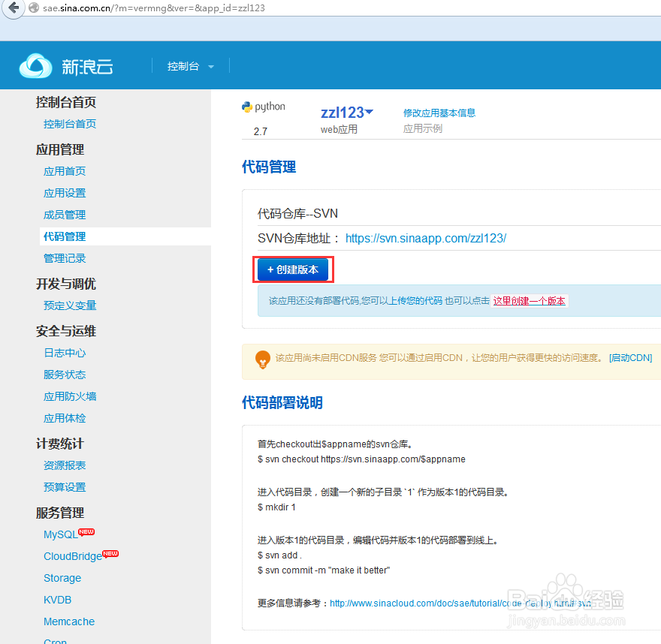Screen dimensions: 661x644
Task: Click the svn checkout command line text
Action: [361, 459]
